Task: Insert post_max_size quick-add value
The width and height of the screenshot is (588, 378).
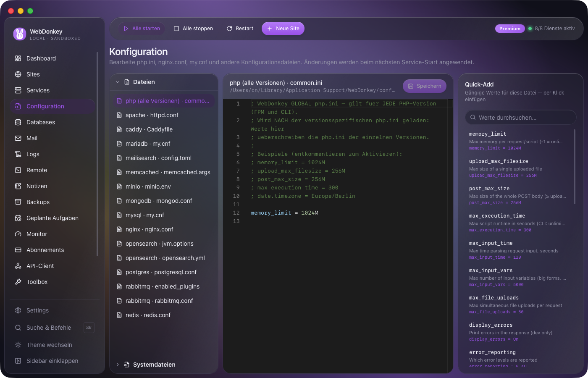Action: [518, 195]
